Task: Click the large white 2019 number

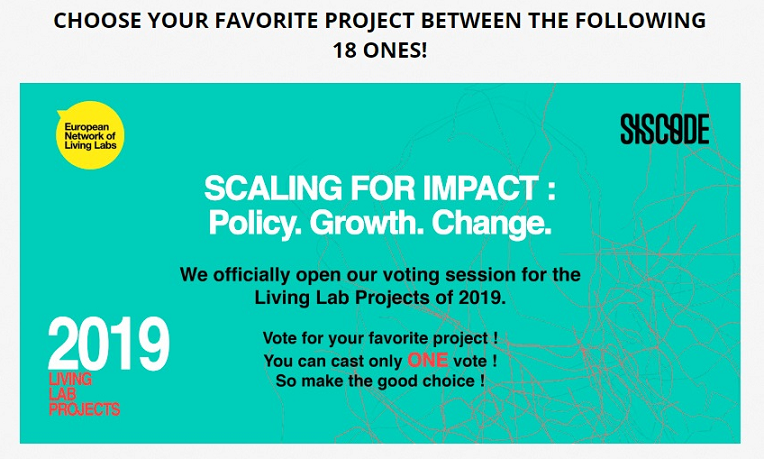Action: pos(109,343)
